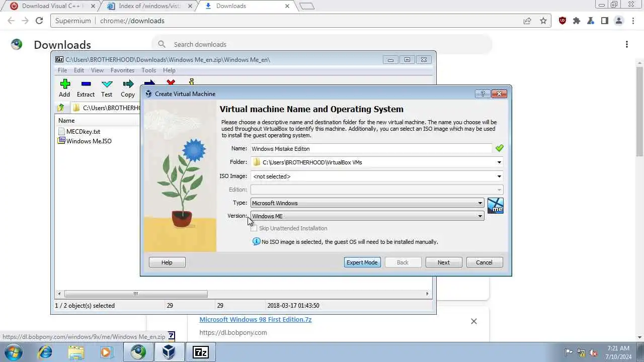Open the Tools menu in 7-Zip

coord(148,70)
